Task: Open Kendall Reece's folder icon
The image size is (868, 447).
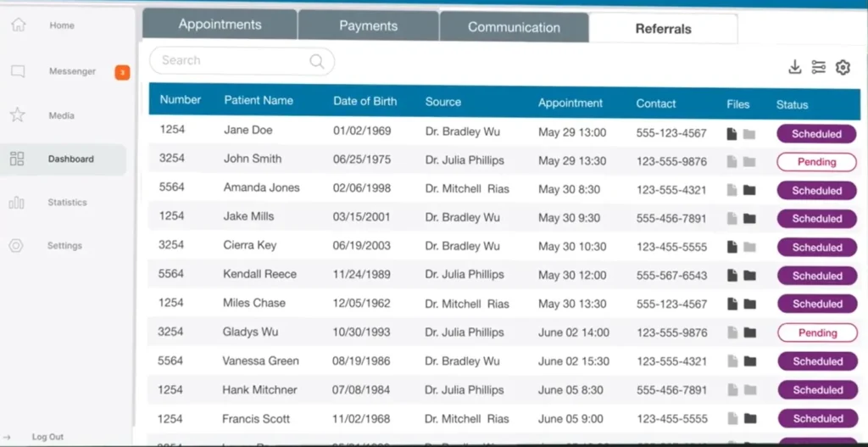Action: coord(749,276)
